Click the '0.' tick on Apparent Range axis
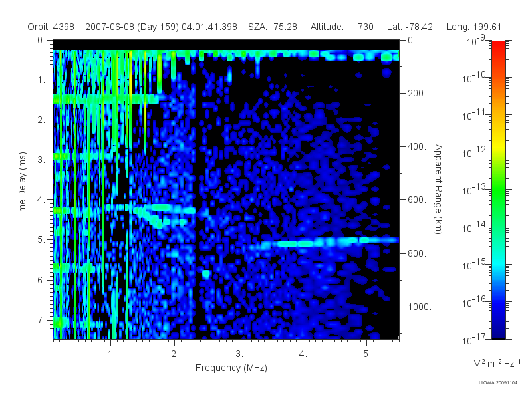532x399 pixels. tap(412, 41)
